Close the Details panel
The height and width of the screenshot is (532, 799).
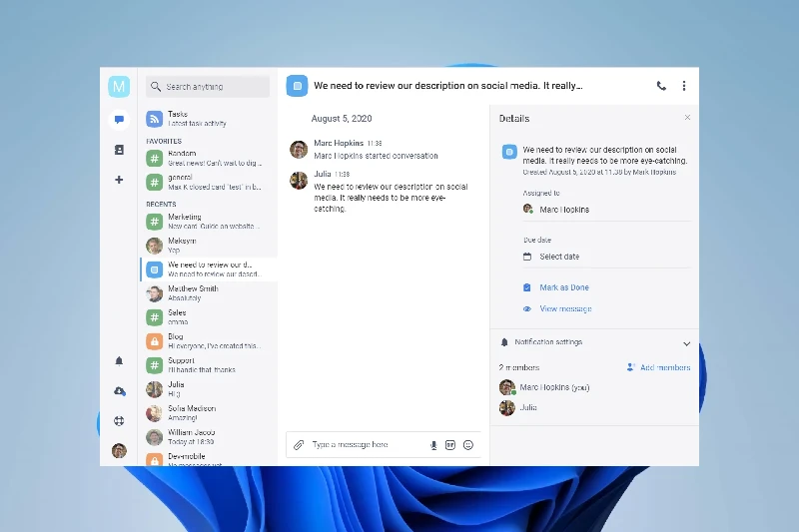click(687, 118)
